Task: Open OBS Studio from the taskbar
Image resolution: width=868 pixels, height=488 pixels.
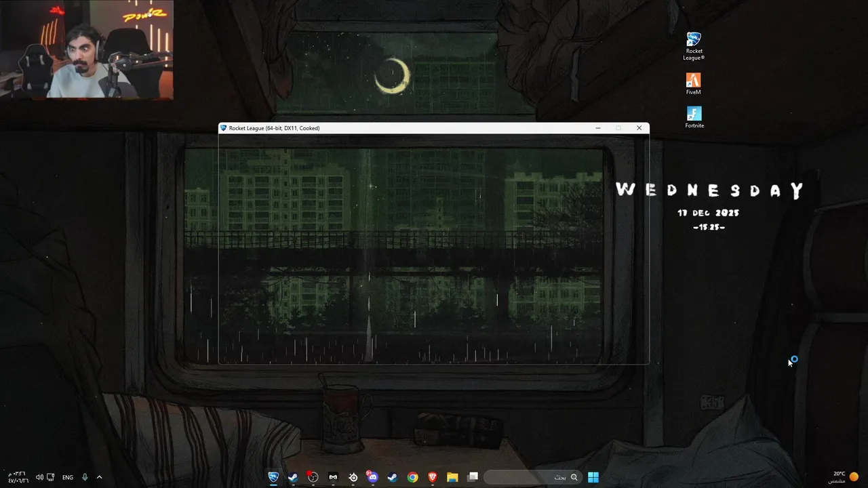Action: pyautogui.click(x=313, y=477)
